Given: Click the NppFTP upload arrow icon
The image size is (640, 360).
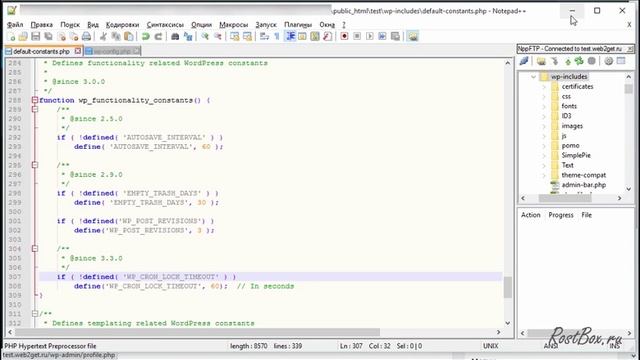Looking at the screenshot, I should tap(568, 61).
